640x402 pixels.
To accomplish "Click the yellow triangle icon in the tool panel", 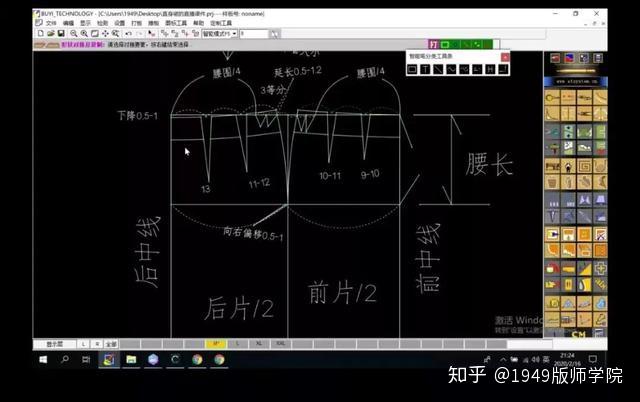I will [584, 269].
